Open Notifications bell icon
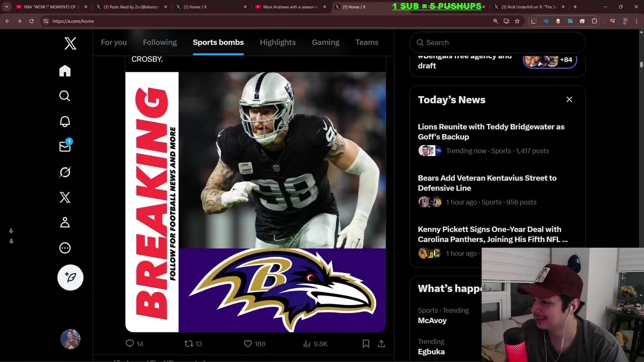This screenshot has height=362, width=644. click(x=65, y=121)
